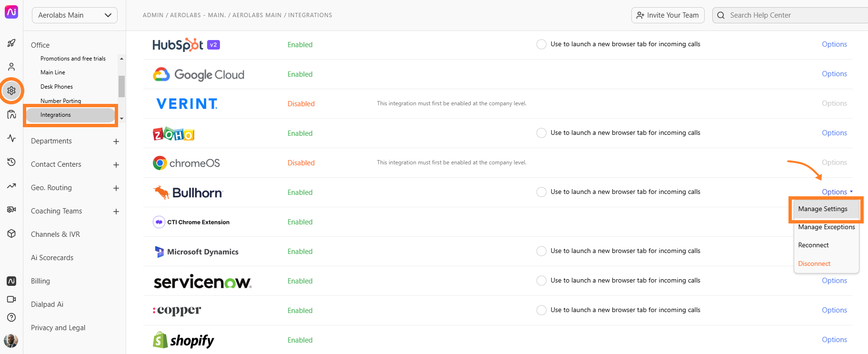Viewport: 868px width, 354px height.
Task: Open the video meetings sidebar icon
Action: pyautogui.click(x=11, y=299)
